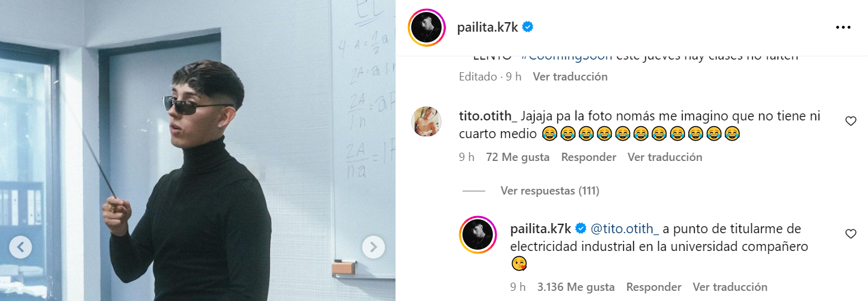View the 3.136 Me gusta likes list
868x301 pixels.
tap(576, 287)
